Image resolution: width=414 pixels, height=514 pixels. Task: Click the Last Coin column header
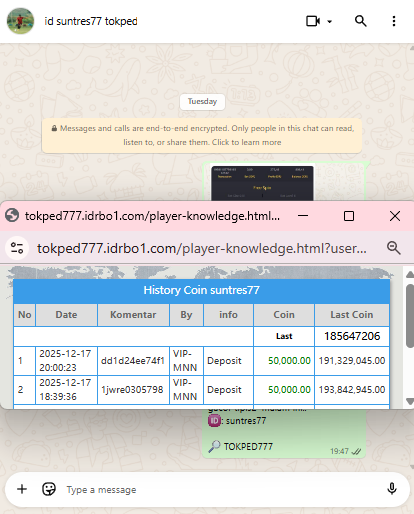point(352,315)
